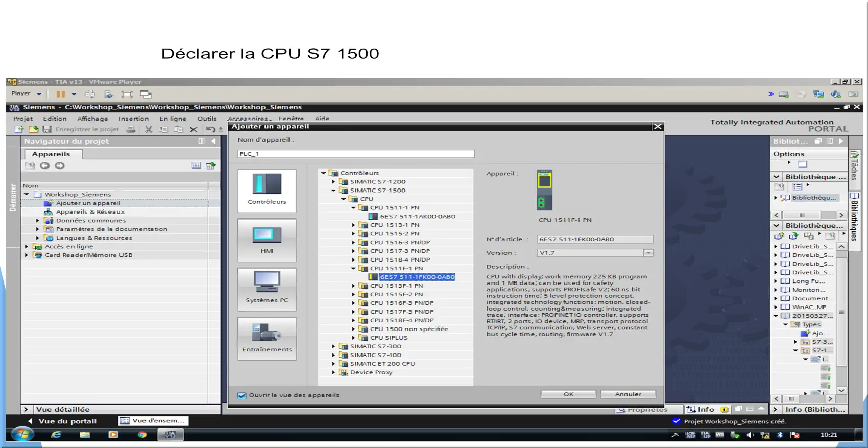Expand CPU 1516F-3 PN/DP folder

tap(353, 303)
